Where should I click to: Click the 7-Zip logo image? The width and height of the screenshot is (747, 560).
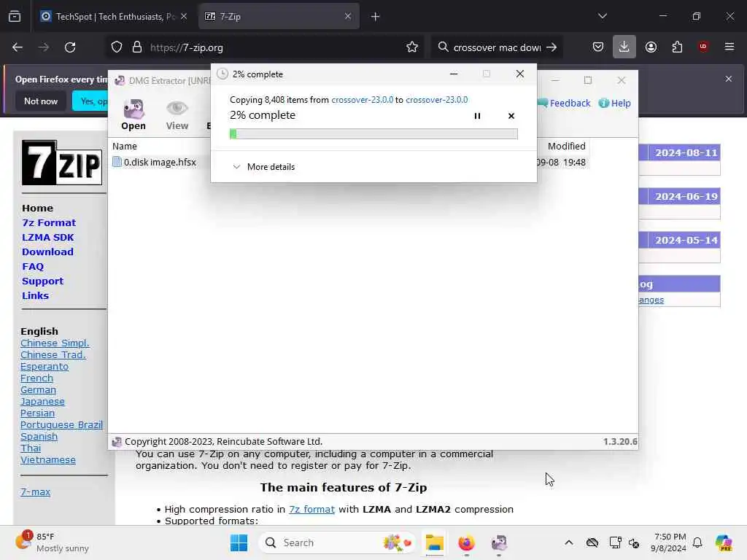(62, 163)
